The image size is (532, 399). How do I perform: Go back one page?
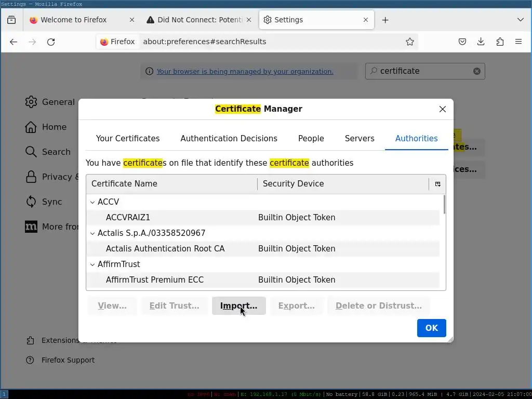coord(14,42)
